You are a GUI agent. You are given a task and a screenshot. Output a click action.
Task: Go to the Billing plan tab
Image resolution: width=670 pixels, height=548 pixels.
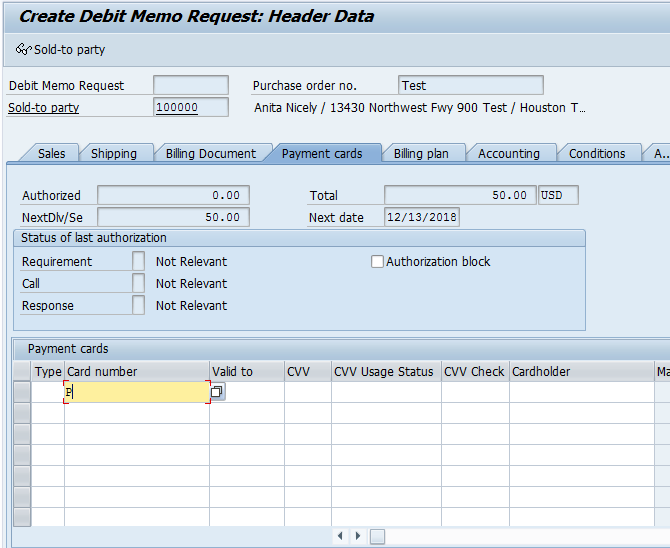point(421,153)
